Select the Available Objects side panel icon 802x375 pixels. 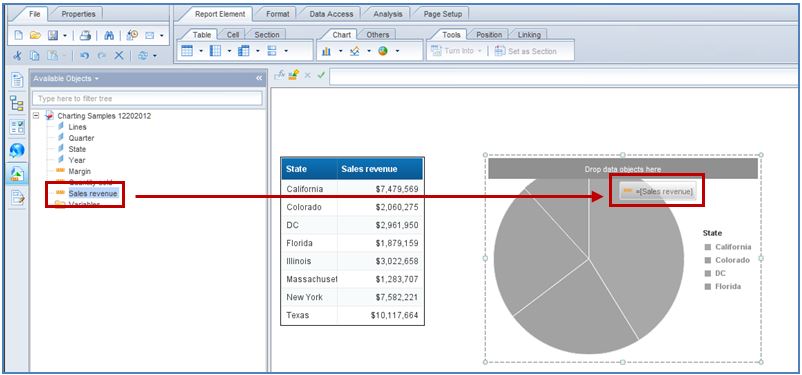coord(17,174)
